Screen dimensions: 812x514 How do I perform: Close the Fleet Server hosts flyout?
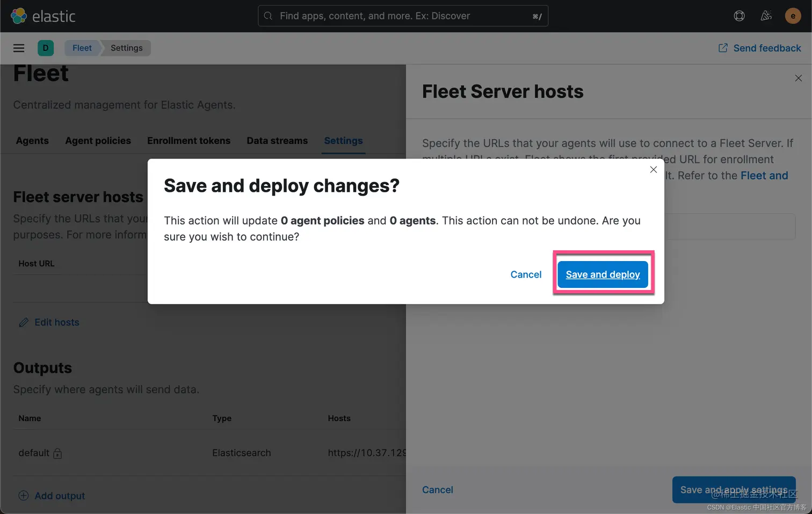799,78
